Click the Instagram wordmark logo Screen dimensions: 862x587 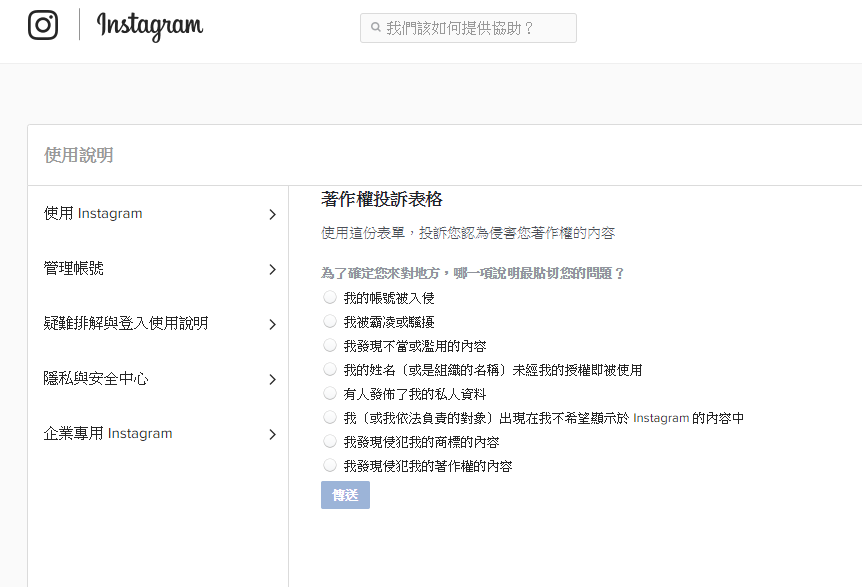(150, 26)
